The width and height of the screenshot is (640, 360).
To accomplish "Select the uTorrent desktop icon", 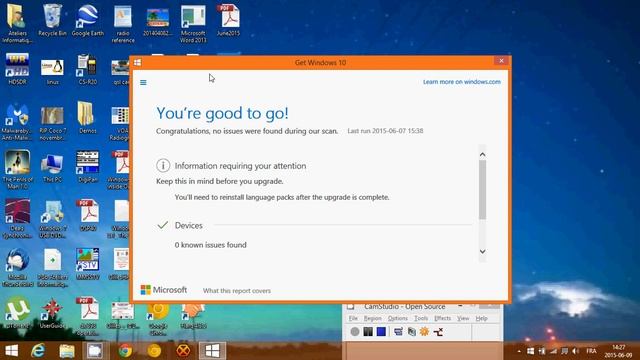I will click(17, 313).
